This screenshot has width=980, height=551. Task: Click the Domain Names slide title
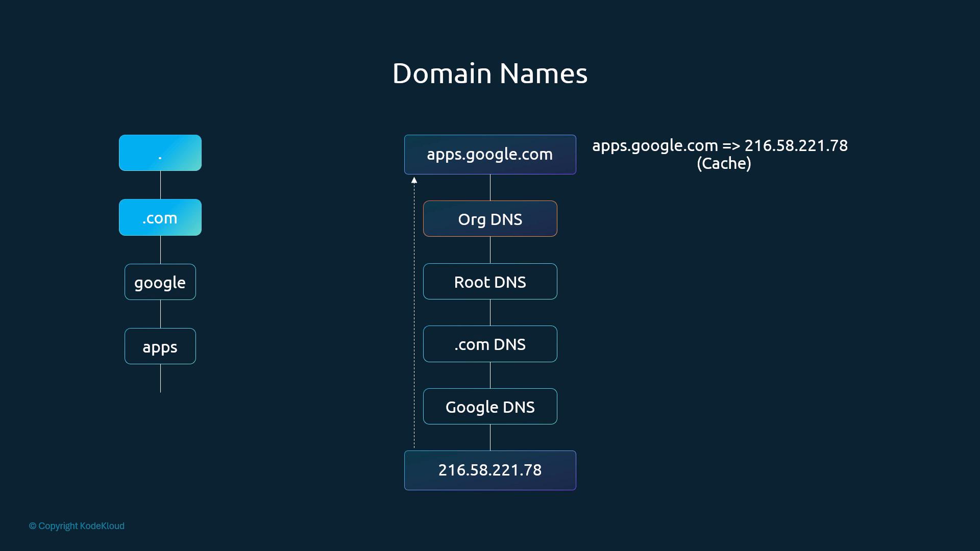pos(490,73)
